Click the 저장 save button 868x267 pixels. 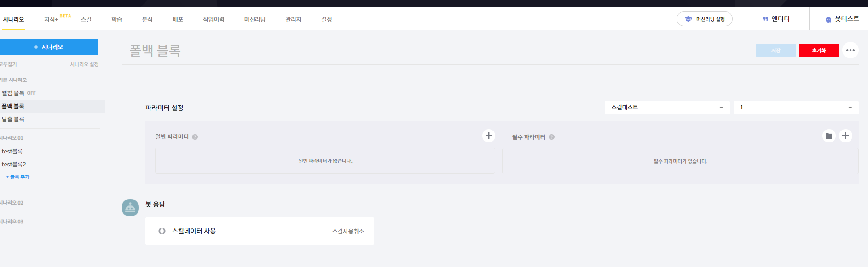click(776, 51)
